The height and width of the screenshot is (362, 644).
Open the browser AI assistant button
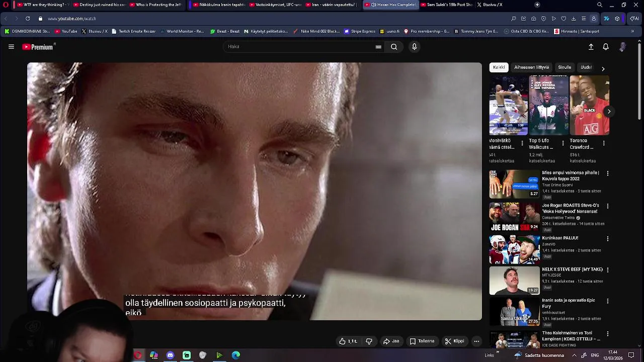coord(634,19)
